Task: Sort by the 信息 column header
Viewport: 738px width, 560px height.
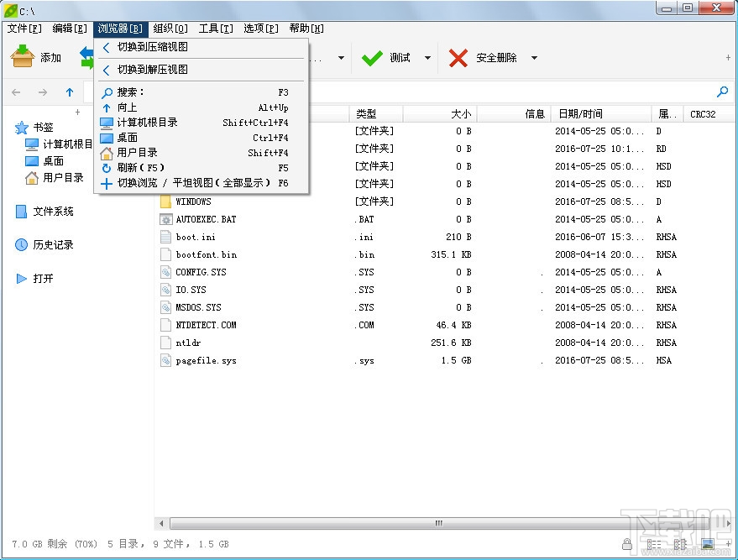Action: 514,114
